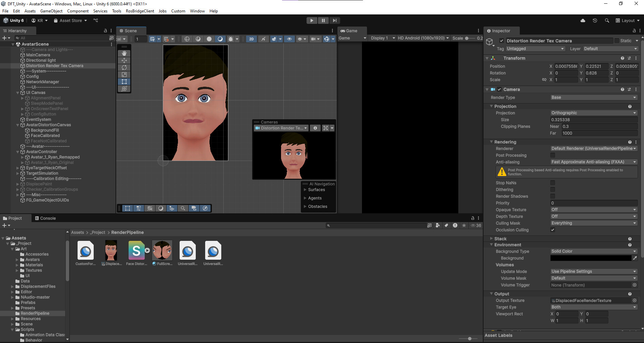Open the Undo History icon
The width and height of the screenshot is (644, 343).
pos(595,20)
